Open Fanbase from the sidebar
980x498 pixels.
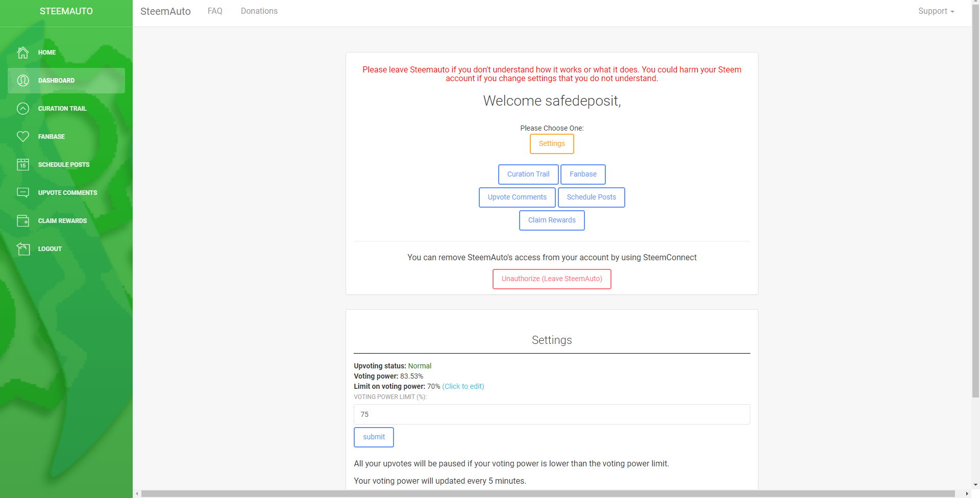coord(66,137)
